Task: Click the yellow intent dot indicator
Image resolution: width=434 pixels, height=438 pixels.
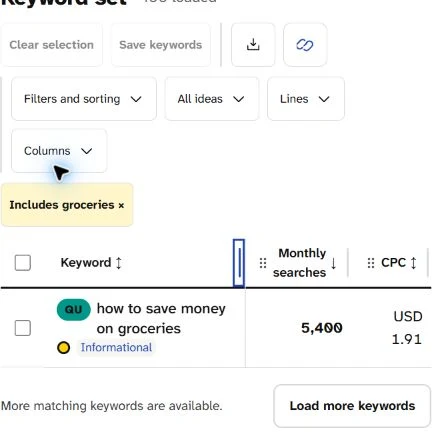Action: [x=63, y=348]
